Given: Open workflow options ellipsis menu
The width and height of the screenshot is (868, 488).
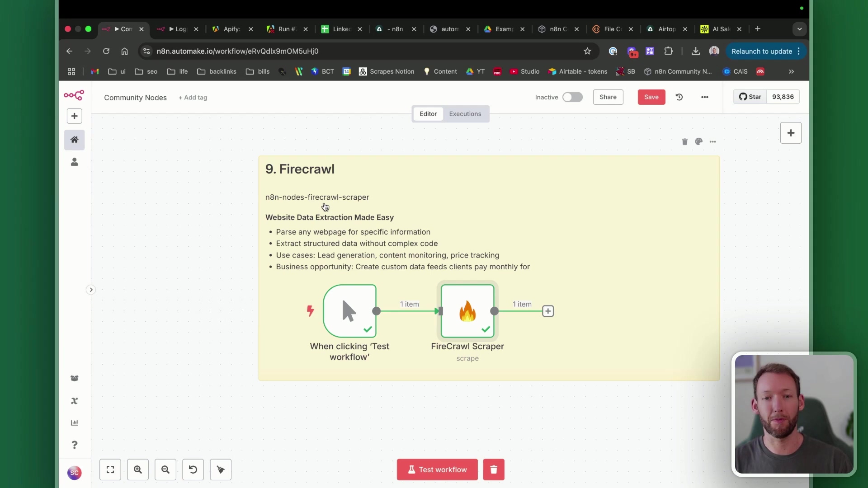Looking at the screenshot, I should tap(705, 97).
